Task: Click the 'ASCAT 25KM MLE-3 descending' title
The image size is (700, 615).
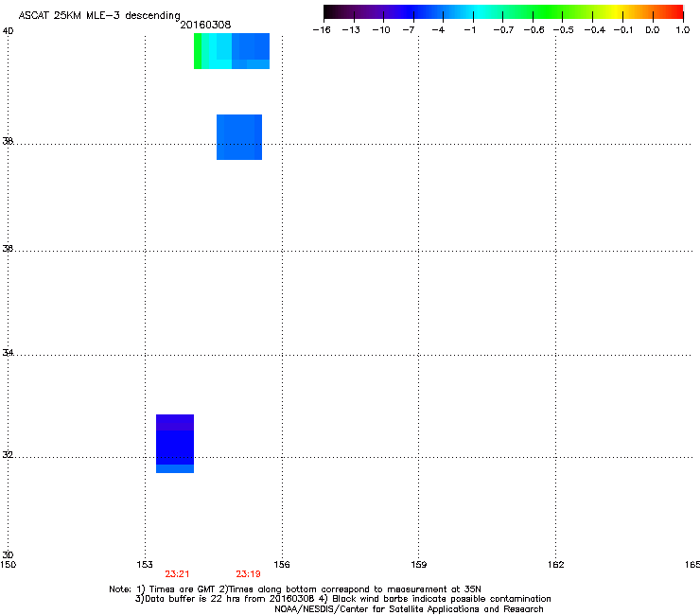Action: tap(99, 16)
